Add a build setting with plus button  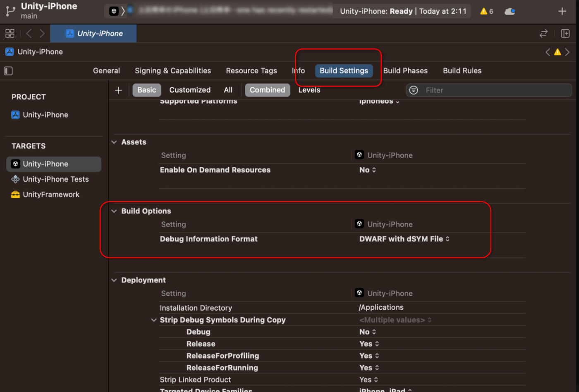118,90
